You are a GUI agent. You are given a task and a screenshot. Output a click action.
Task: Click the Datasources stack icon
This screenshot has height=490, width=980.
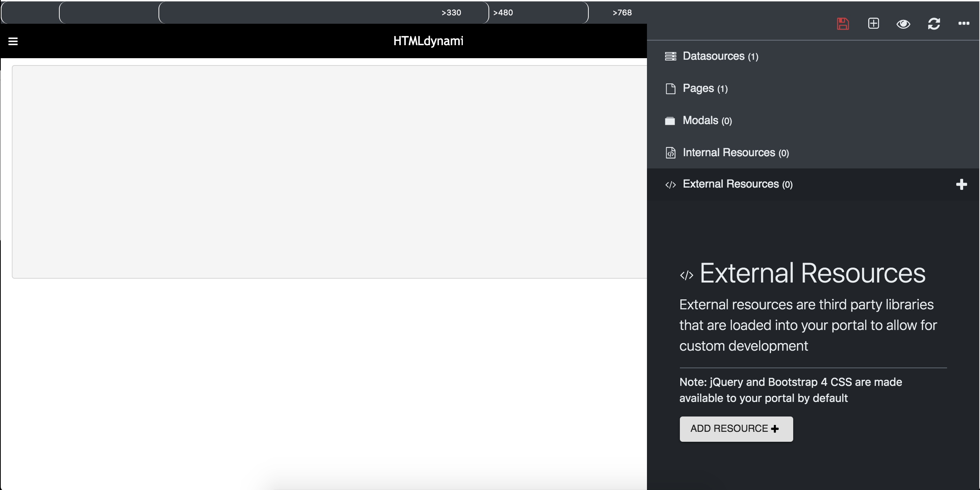[x=670, y=56]
